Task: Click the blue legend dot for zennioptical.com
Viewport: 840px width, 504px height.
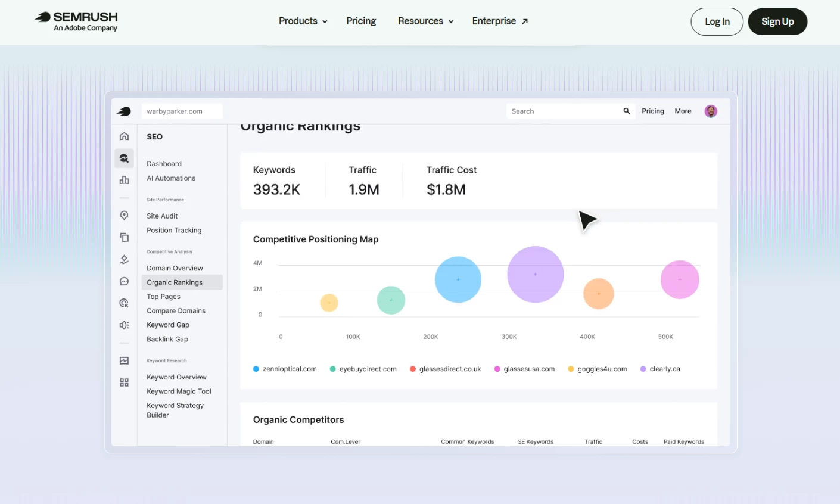Action: (x=256, y=369)
